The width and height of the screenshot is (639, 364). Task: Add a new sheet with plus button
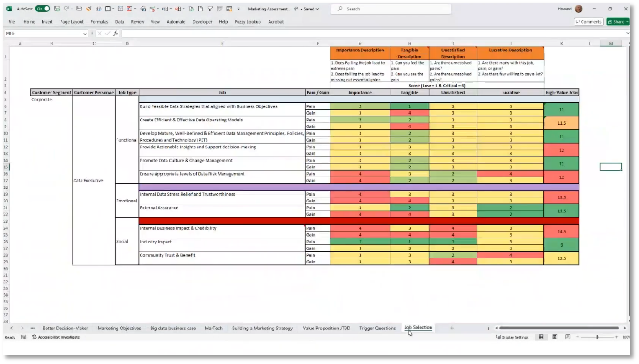[452, 328]
